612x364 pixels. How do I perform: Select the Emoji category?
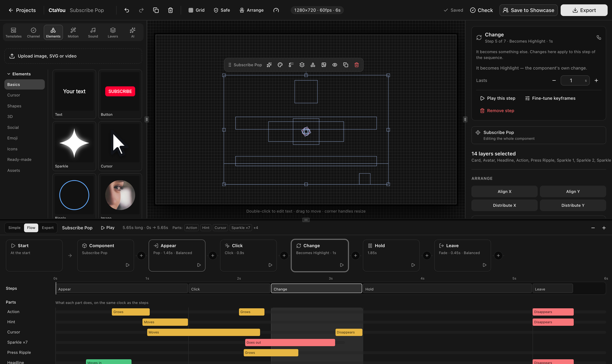[24, 138]
